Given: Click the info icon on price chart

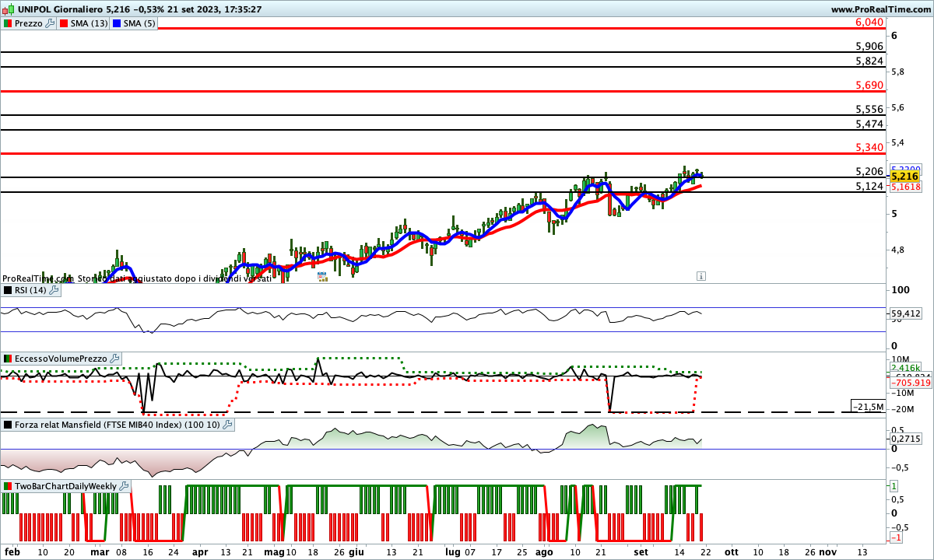Looking at the screenshot, I should pyautogui.click(x=701, y=275).
